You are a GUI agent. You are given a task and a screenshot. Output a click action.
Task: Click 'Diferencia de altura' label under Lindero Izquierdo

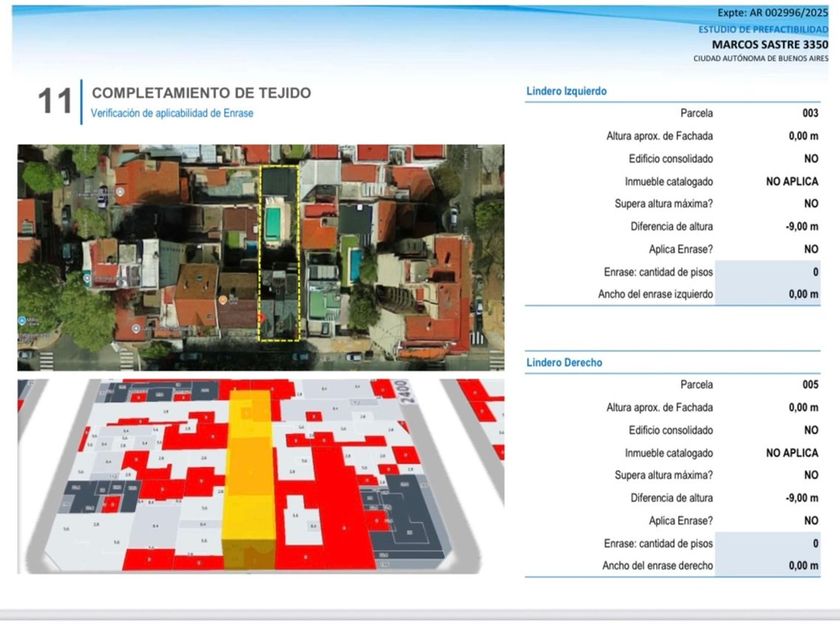(x=671, y=227)
